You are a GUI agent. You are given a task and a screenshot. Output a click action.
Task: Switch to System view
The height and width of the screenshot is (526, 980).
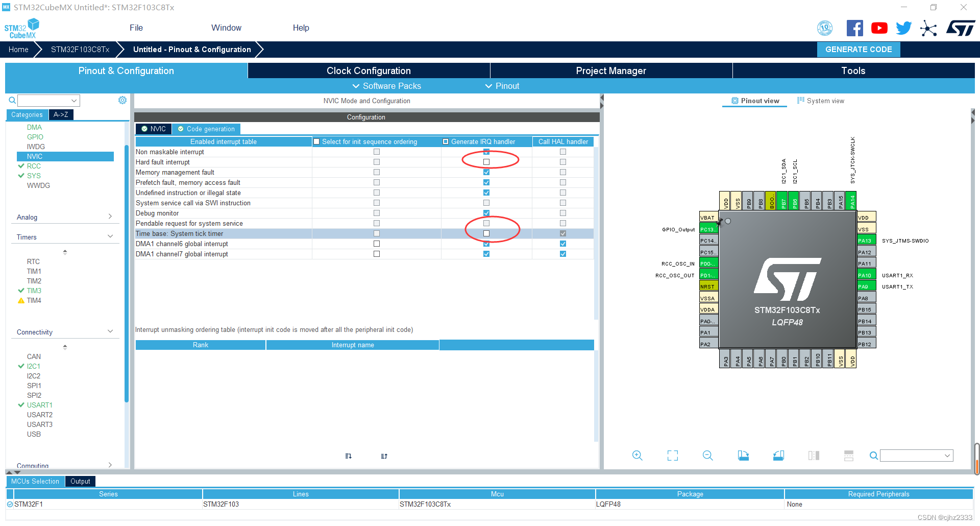click(821, 101)
